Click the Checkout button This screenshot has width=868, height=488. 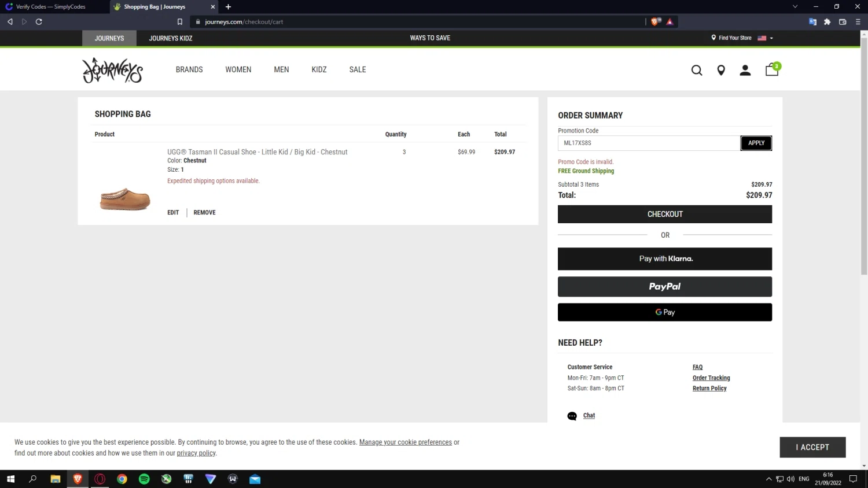coord(665,214)
